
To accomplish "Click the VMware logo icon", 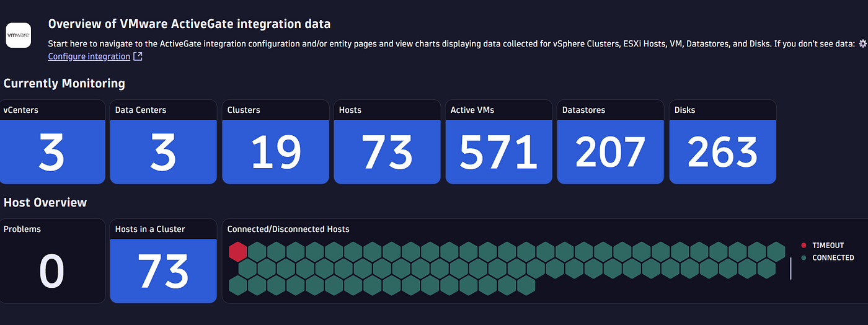I will [19, 36].
